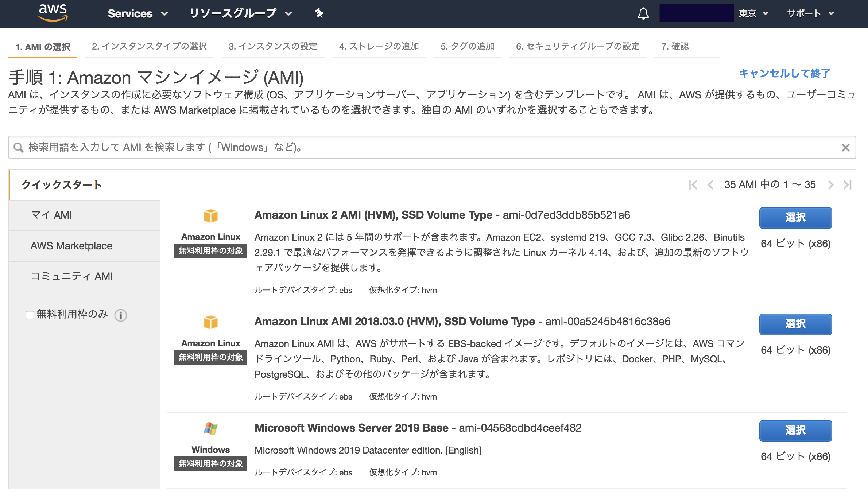
Task: Select the 1. AMI の選択 step tab
Action: pos(43,47)
